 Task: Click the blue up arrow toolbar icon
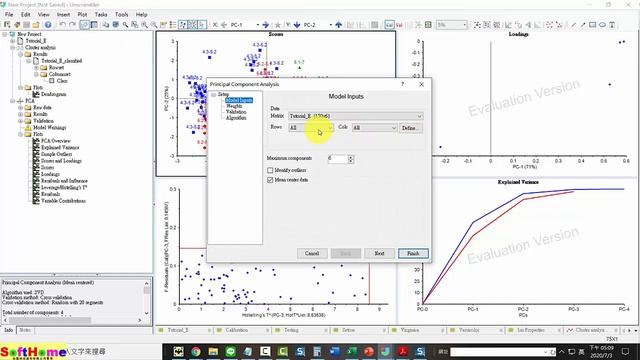(338, 25)
